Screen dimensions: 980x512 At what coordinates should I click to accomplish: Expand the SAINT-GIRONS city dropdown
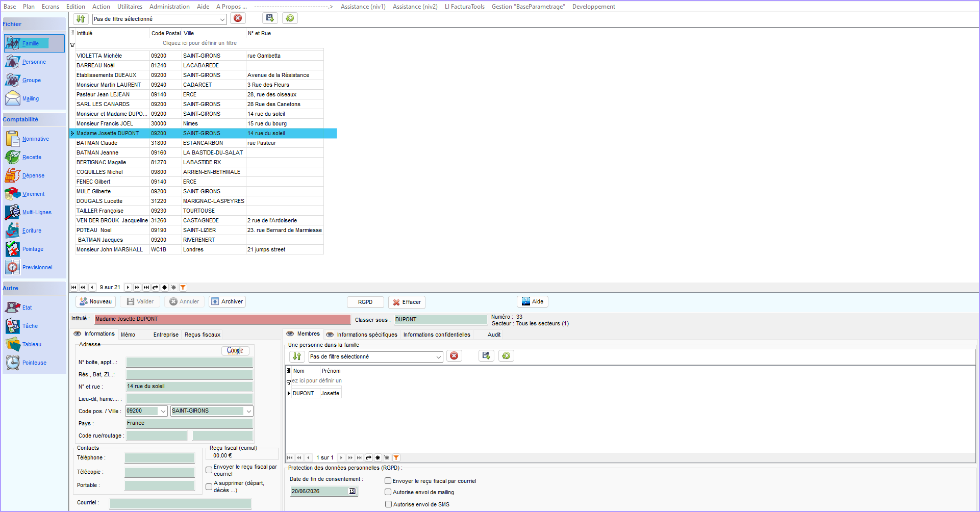tap(249, 411)
